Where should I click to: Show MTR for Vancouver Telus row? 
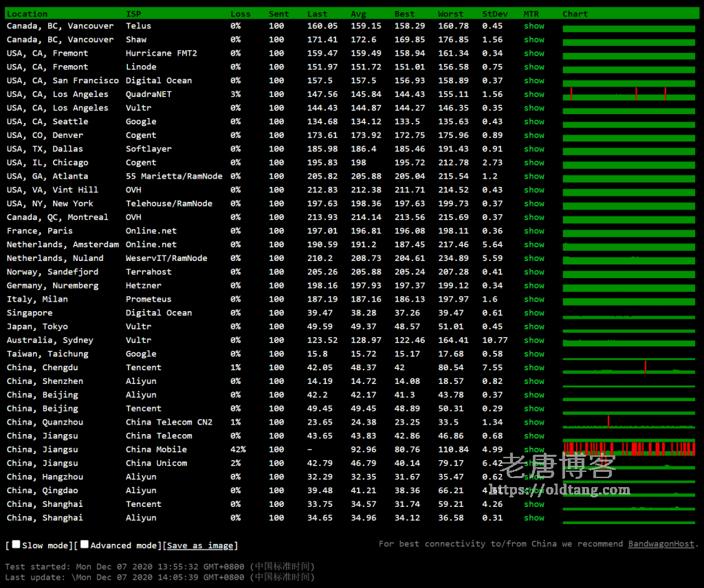click(x=533, y=26)
